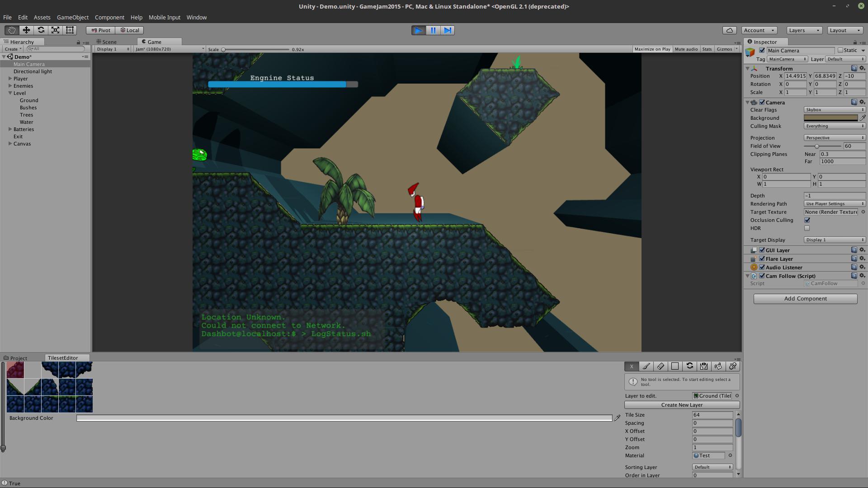Image resolution: width=868 pixels, height=488 pixels.
Task: Click the Move transform tool
Action: [x=26, y=30]
